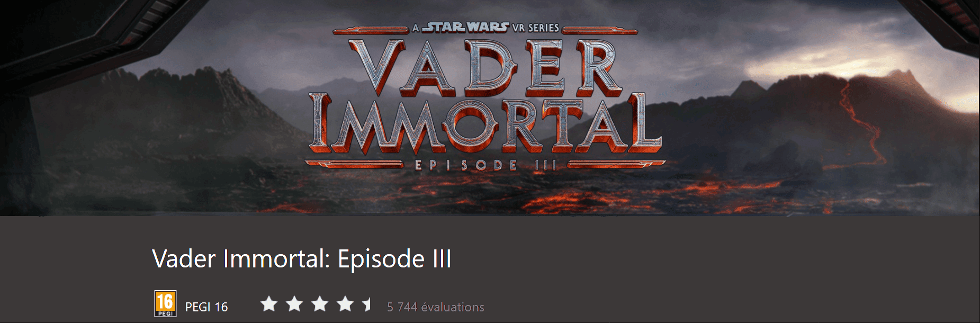
Task: Select the fourth rating star
Action: pos(345,304)
